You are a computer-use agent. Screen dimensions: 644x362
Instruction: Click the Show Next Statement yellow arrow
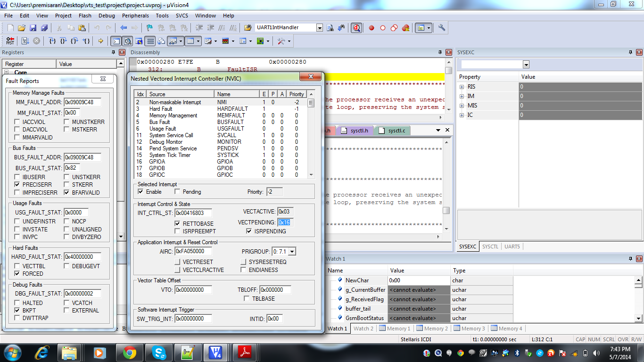[100, 41]
